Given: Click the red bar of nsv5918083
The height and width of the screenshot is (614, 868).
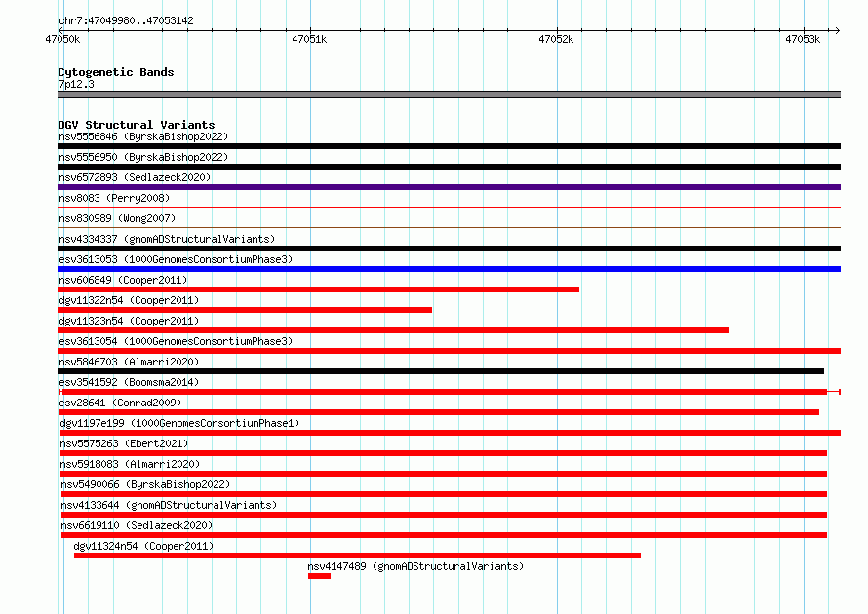Looking at the screenshot, I should (444, 474).
